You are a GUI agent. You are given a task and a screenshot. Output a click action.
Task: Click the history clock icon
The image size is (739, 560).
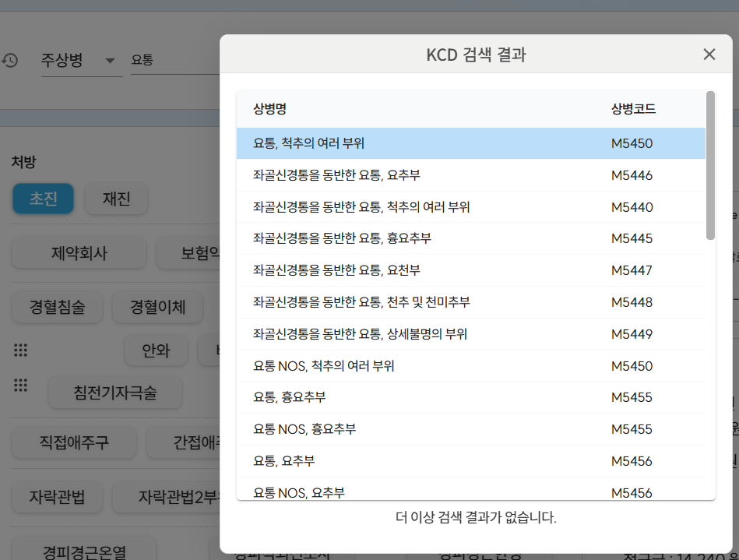point(10,61)
